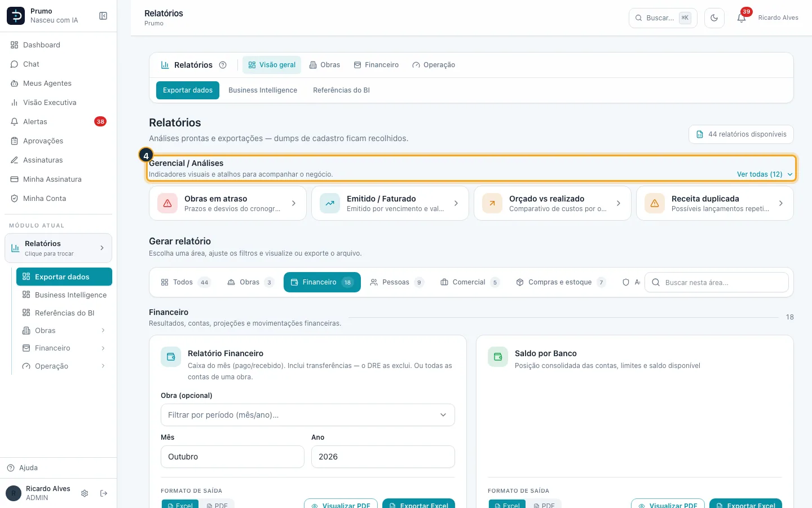Open Referências do BI sub-tab
The width and height of the screenshot is (812, 508).
pos(342,90)
